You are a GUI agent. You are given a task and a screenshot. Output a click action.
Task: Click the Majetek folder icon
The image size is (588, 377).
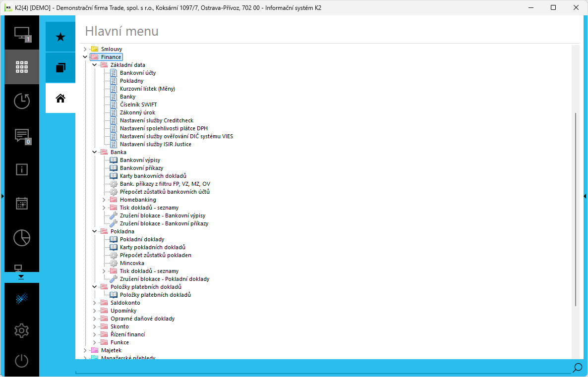[95, 350]
